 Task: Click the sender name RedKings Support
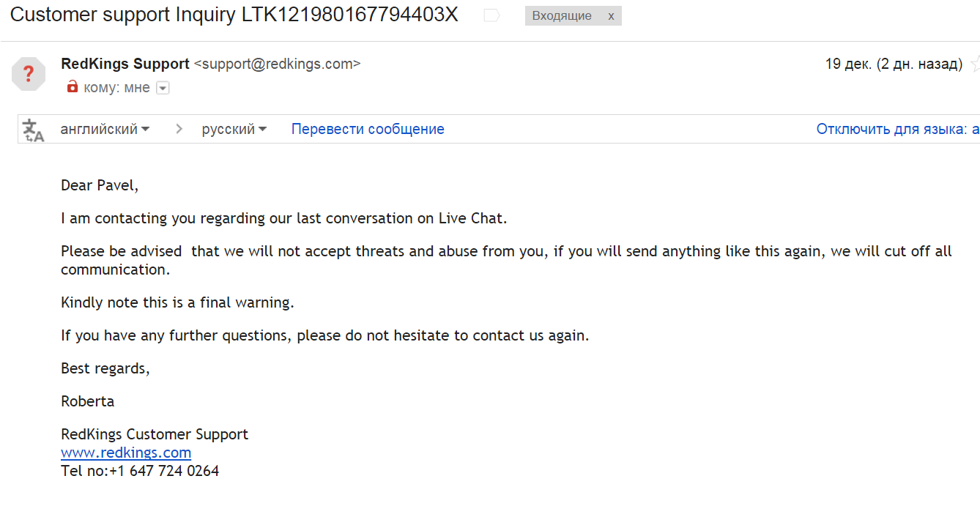tap(125, 64)
